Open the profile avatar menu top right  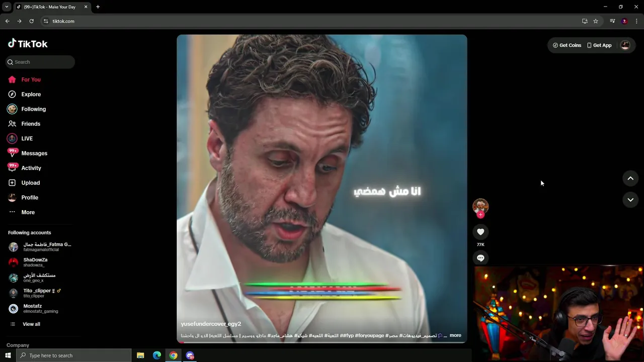(x=625, y=45)
